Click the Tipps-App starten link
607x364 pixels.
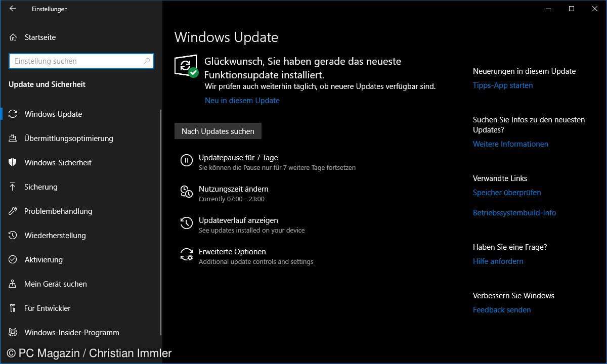(503, 85)
